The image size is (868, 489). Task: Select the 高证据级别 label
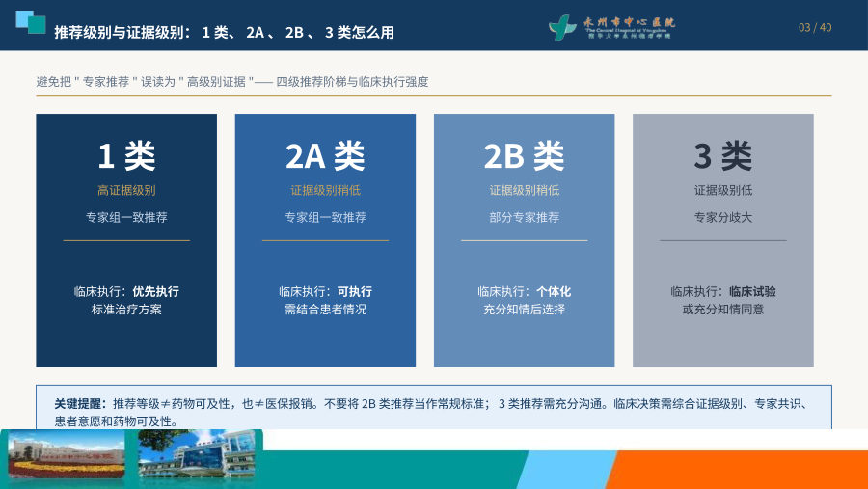pos(126,191)
